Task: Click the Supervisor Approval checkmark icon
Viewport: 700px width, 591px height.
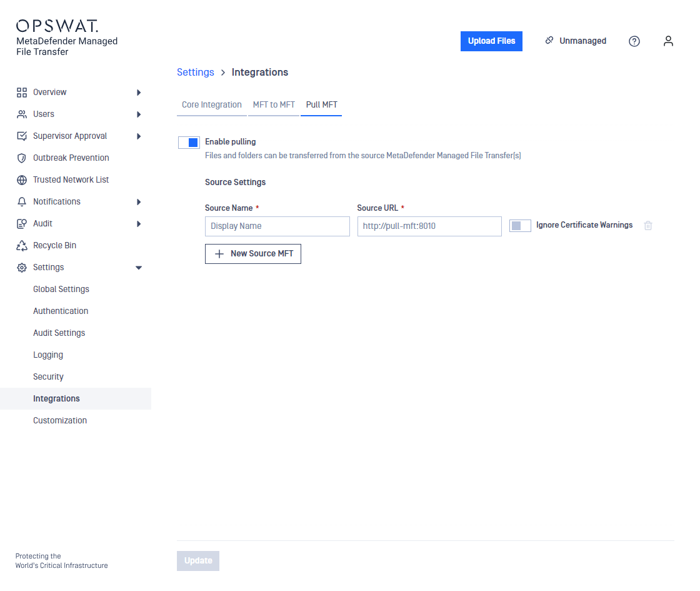Action: [x=22, y=136]
